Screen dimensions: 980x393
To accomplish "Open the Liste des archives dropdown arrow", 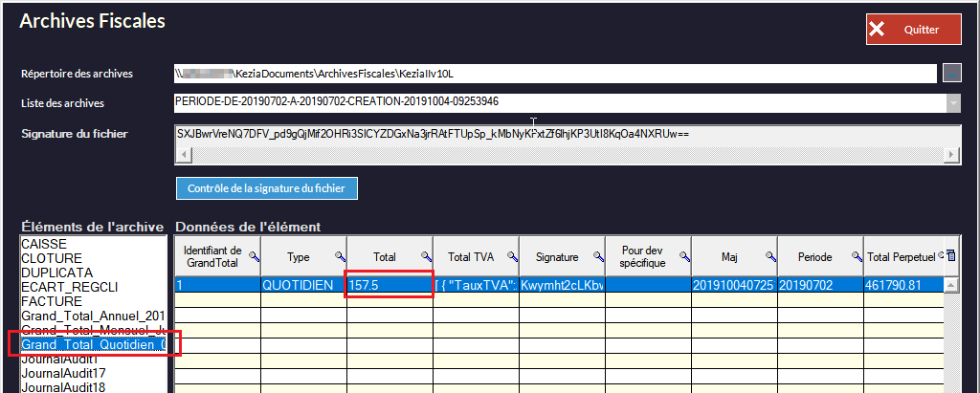I will (952, 102).
